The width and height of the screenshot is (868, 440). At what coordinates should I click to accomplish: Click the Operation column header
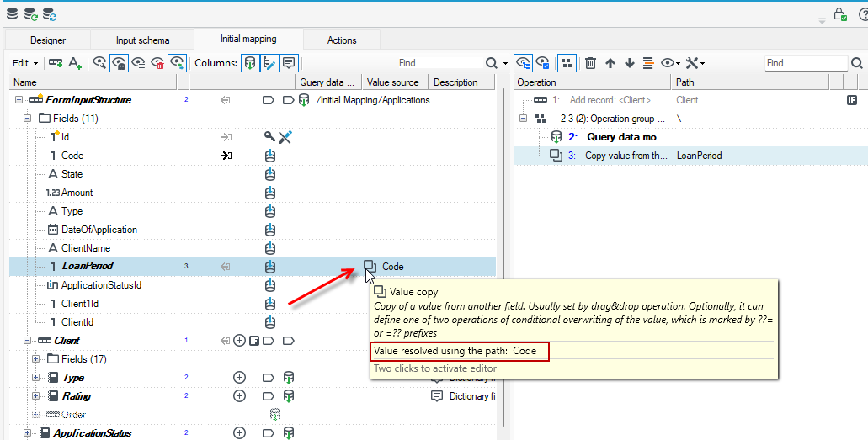click(593, 82)
